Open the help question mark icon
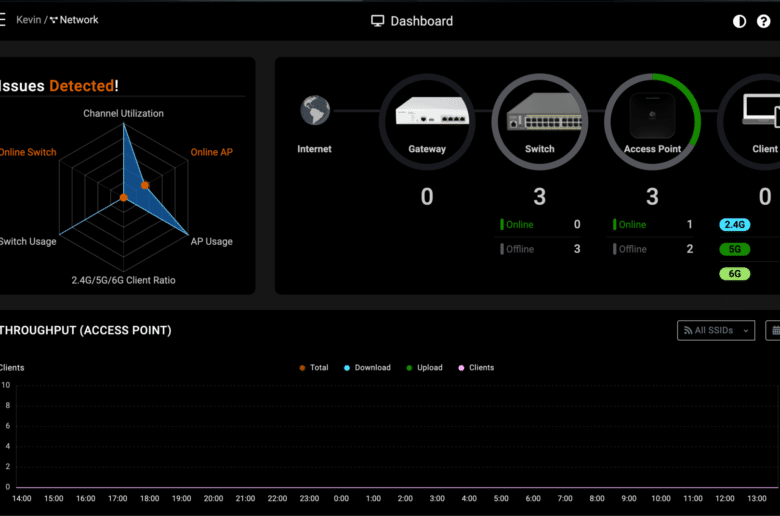780x516 pixels. (764, 21)
